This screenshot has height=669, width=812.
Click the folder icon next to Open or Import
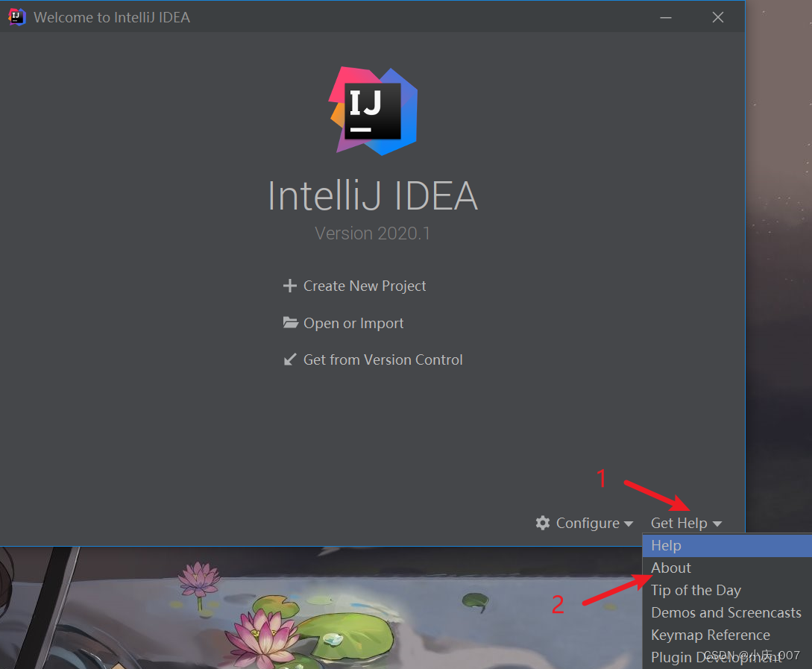[x=291, y=322]
